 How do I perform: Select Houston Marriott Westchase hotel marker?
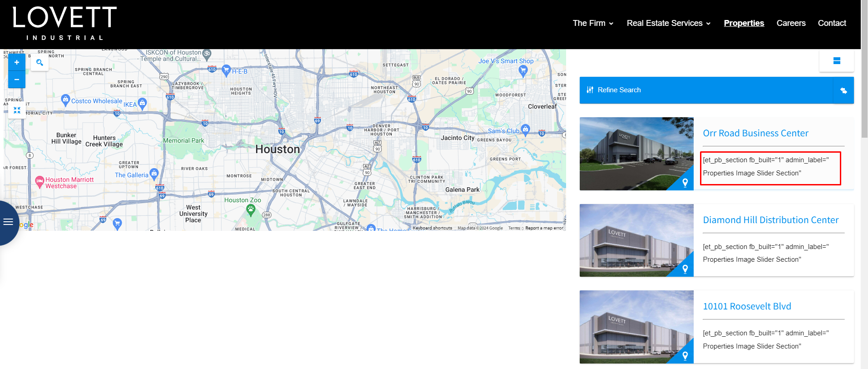click(x=39, y=181)
